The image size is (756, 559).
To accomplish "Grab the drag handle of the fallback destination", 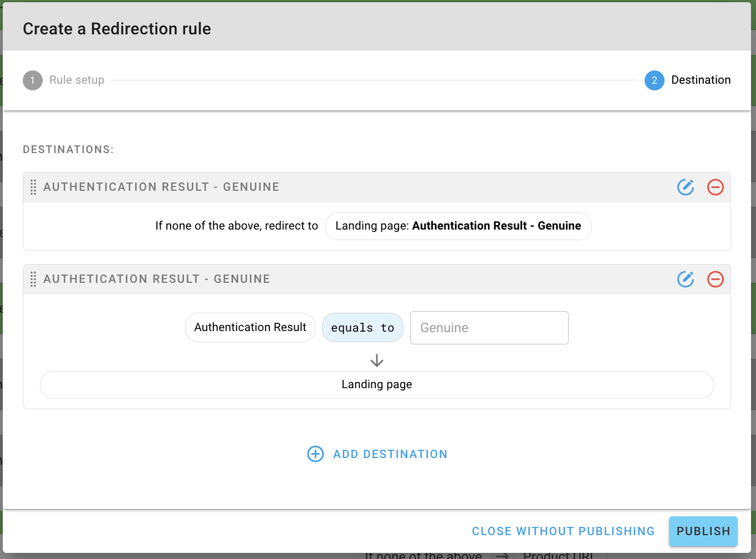I will pos(33,187).
